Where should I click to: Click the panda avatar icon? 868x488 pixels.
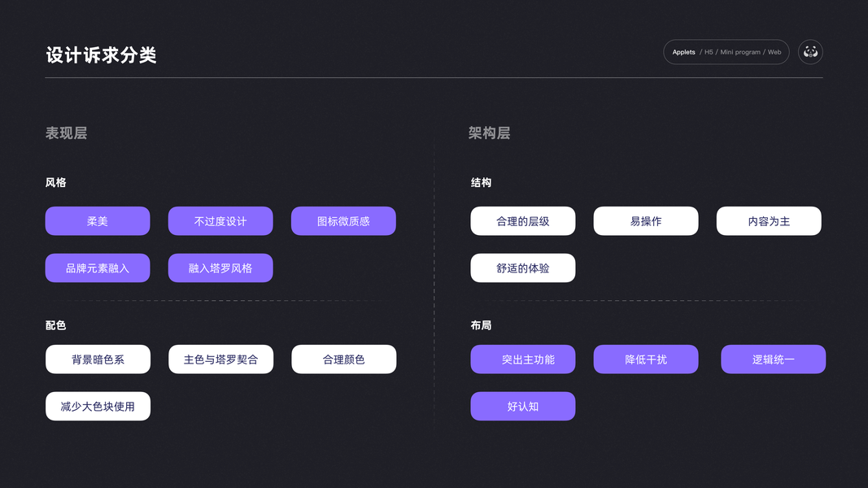coord(810,52)
